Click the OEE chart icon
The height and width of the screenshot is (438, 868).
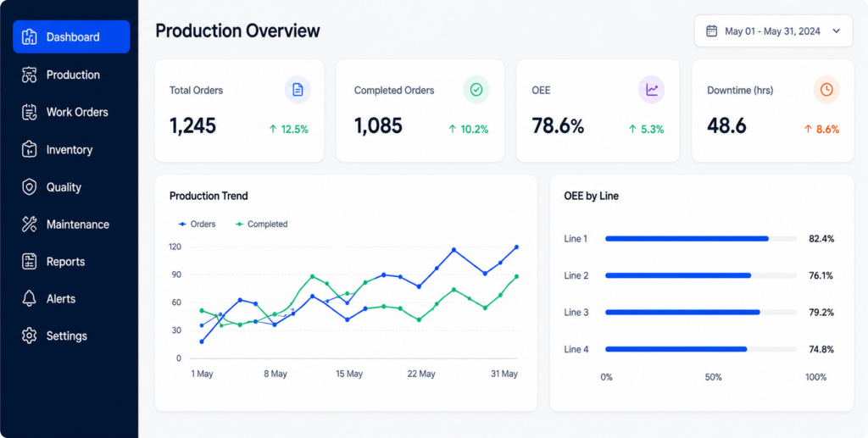coord(652,90)
